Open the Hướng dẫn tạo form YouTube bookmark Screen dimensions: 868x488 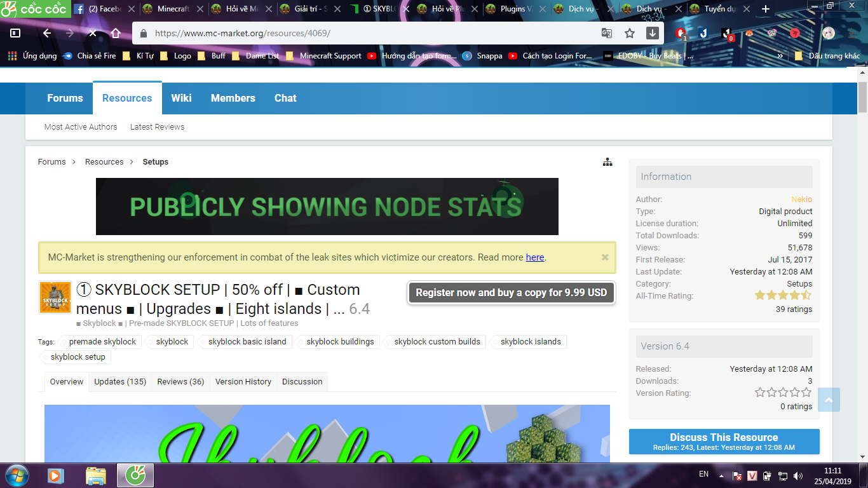(x=412, y=56)
